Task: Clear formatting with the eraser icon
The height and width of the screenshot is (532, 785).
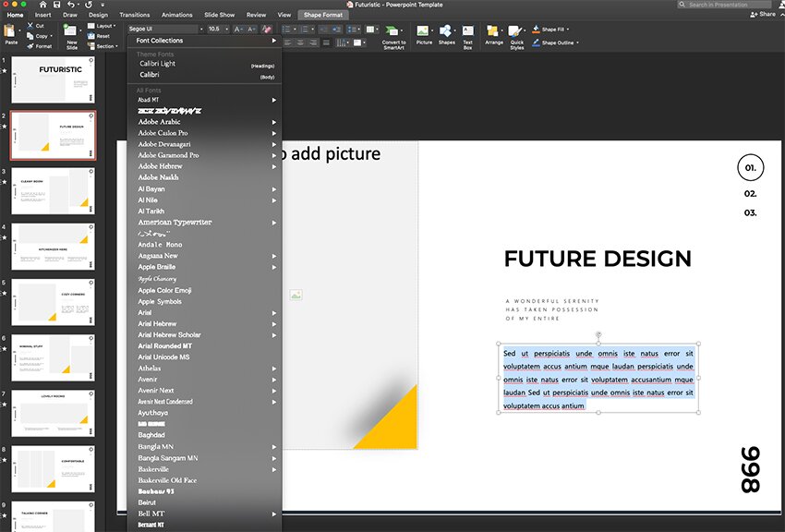Action: pyautogui.click(x=267, y=30)
